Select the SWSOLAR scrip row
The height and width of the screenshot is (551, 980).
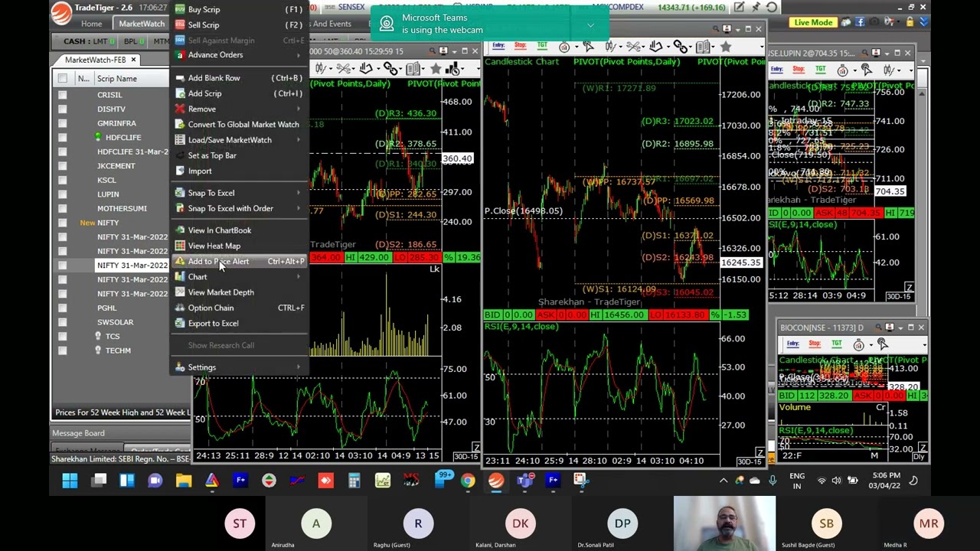[x=116, y=322]
